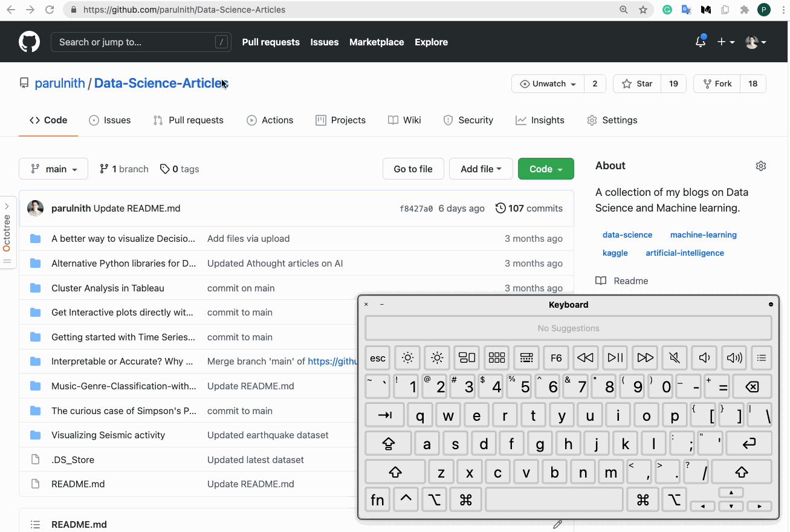Toggle the left command key
This screenshot has width=790, height=532.
[465, 500]
